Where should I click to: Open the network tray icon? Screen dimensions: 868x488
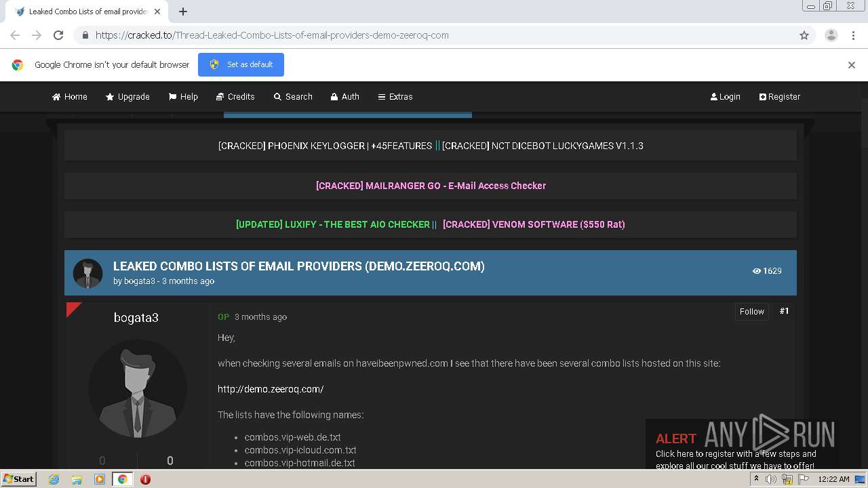click(x=787, y=479)
